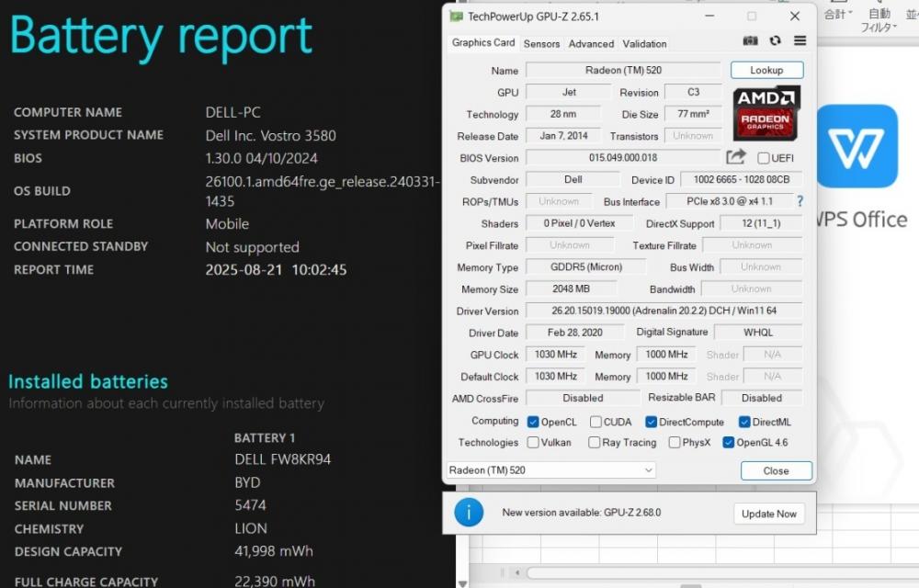Switch to the Graphics Card tab
919x588 pixels.
483,43
